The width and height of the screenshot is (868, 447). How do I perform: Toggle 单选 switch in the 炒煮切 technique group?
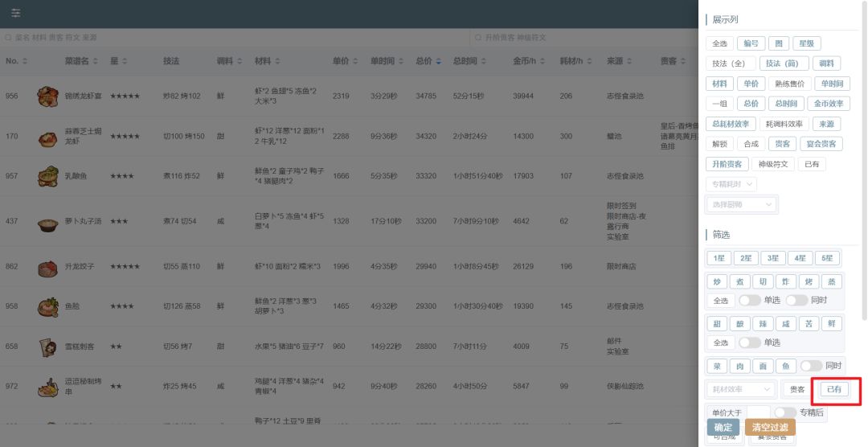click(750, 300)
